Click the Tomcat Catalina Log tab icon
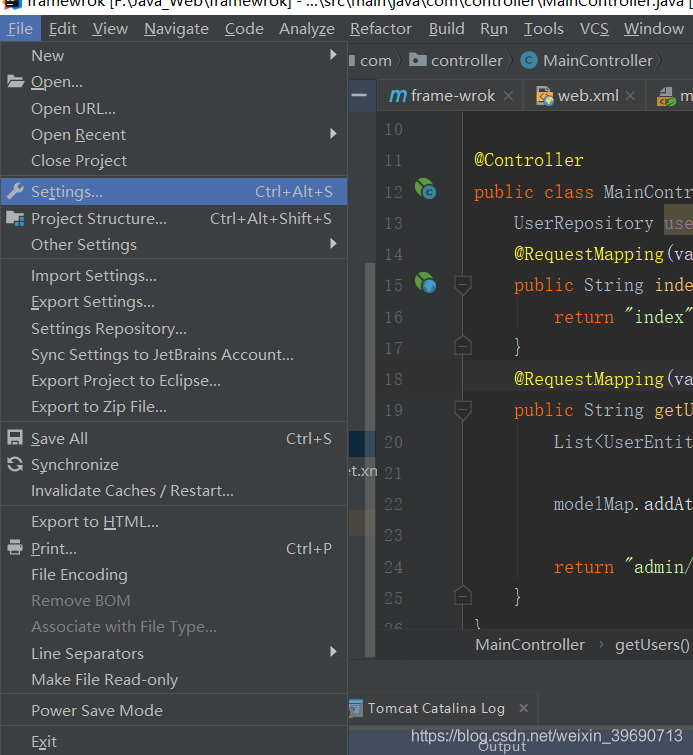 (355, 708)
